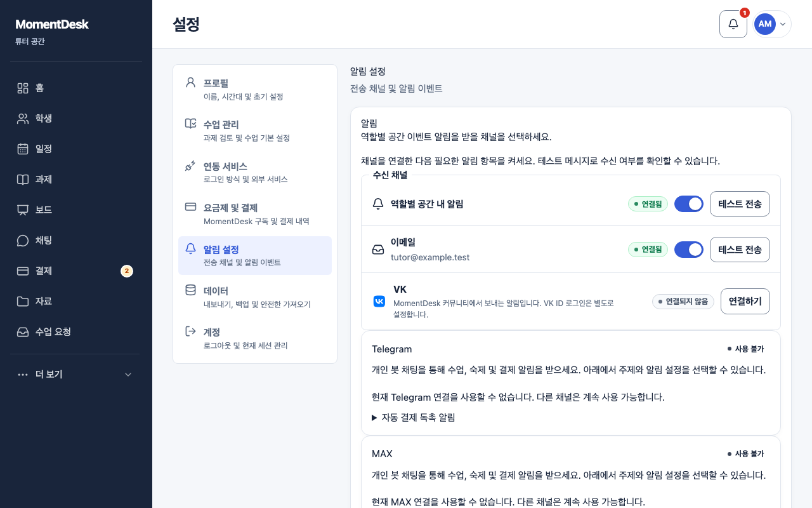Click the red notification count badge
Screen dimensions: 812x508
745,13
